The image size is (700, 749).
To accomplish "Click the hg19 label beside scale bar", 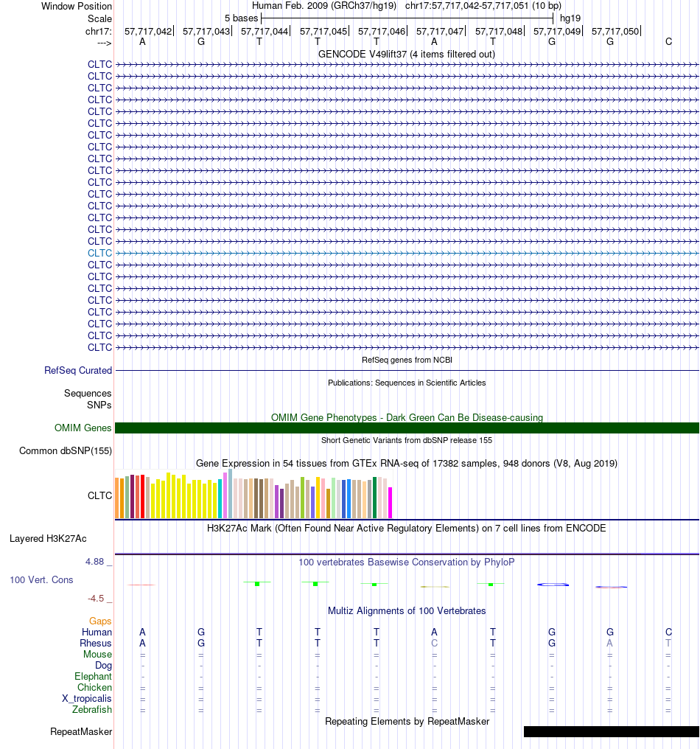I will (x=570, y=18).
